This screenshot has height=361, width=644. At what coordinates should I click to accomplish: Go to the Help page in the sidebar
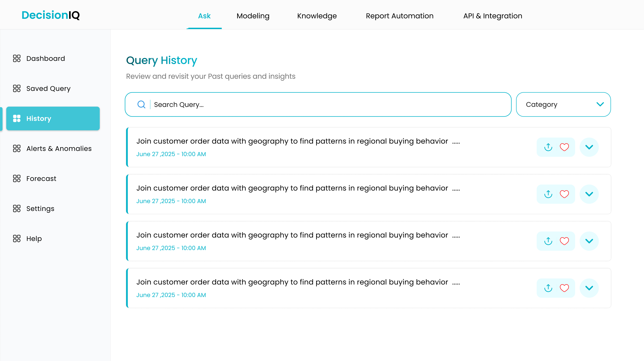[34, 238]
